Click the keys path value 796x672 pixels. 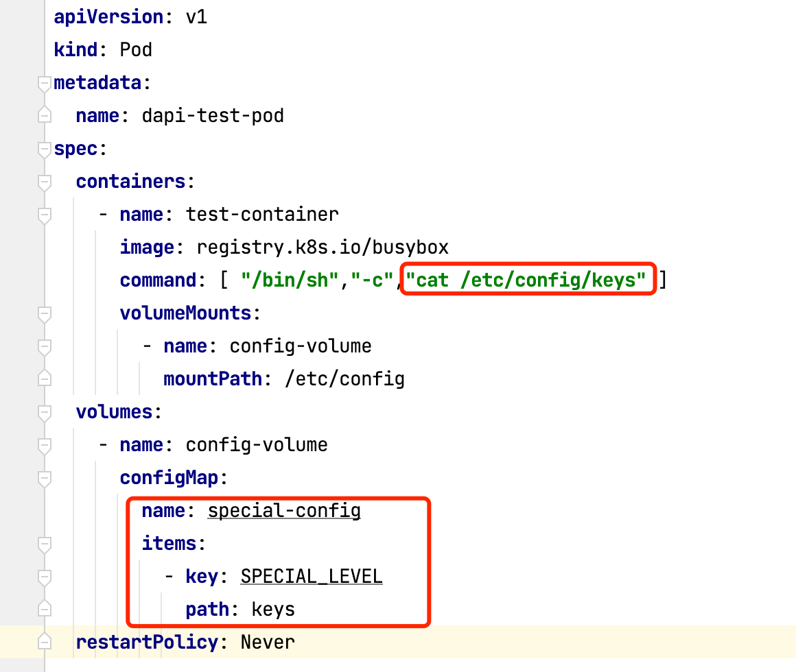273,610
